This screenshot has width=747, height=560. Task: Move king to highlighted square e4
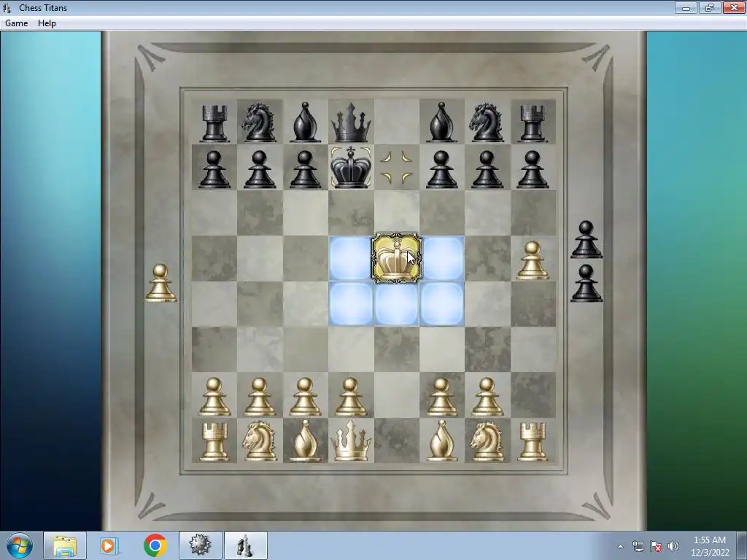(396, 303)
